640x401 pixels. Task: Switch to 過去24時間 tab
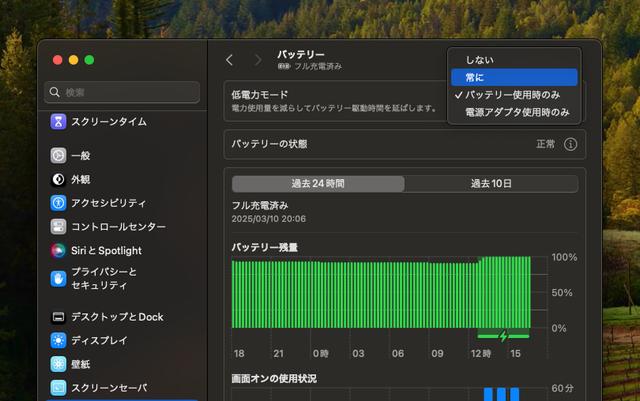[x=318, y=184]
